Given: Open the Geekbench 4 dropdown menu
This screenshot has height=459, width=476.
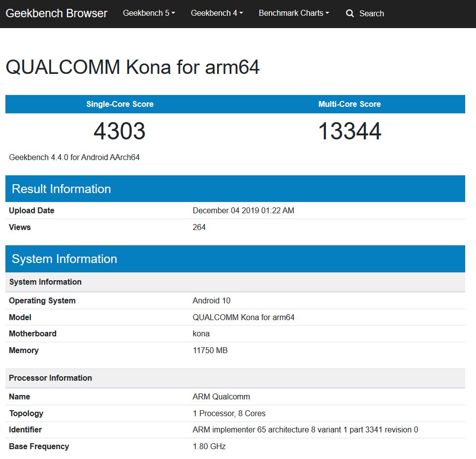Looking at the screenshot, I should coord(217,13).
